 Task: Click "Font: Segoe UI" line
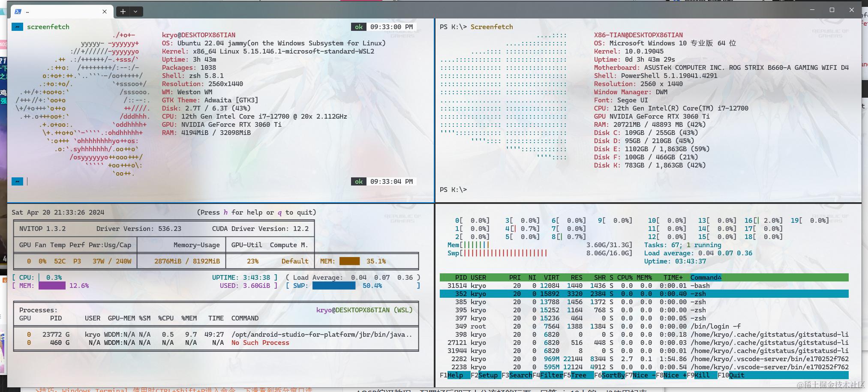point(621,100)
